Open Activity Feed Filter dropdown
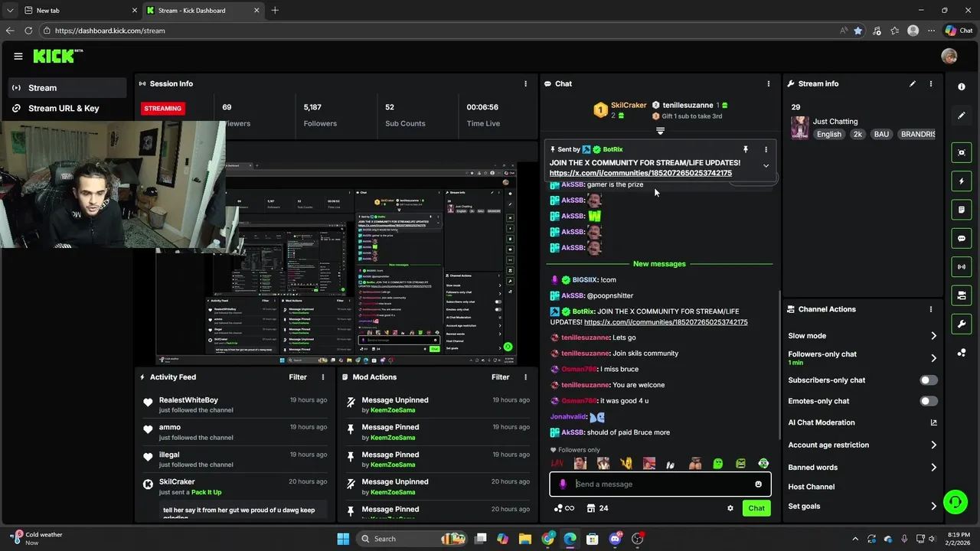Image resolution: width=980 pixels, height=551 pixels. pyautogui.click(x=298, y=377)
